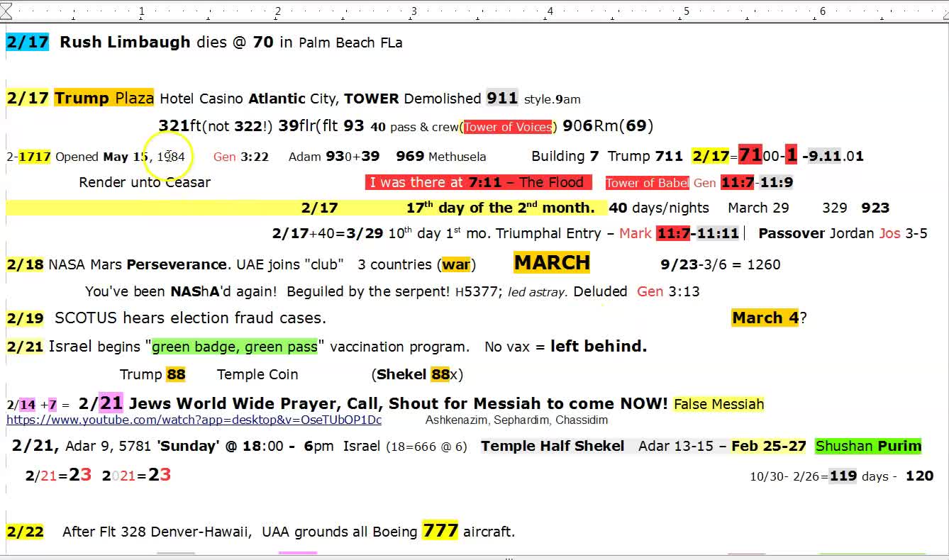The height and width of the screenshot is (560, 949).
Task: Click the gray-highlighted '911' number
Action: (502, 98)
